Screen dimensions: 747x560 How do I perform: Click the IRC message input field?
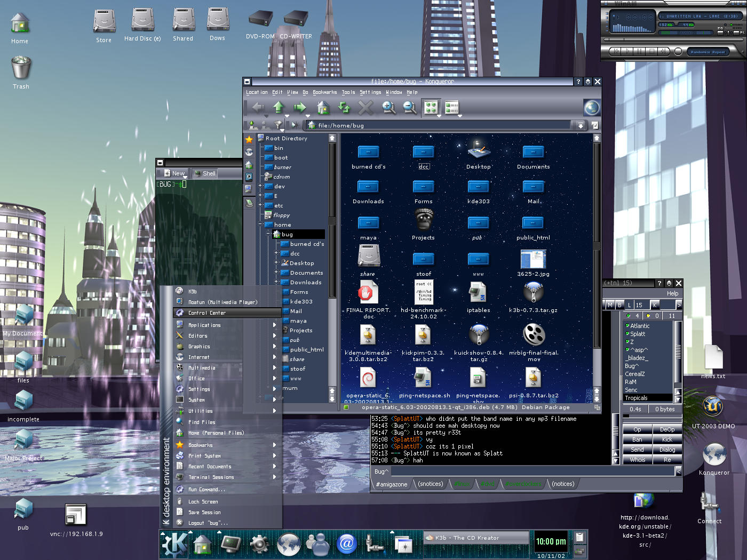[533, 471]
